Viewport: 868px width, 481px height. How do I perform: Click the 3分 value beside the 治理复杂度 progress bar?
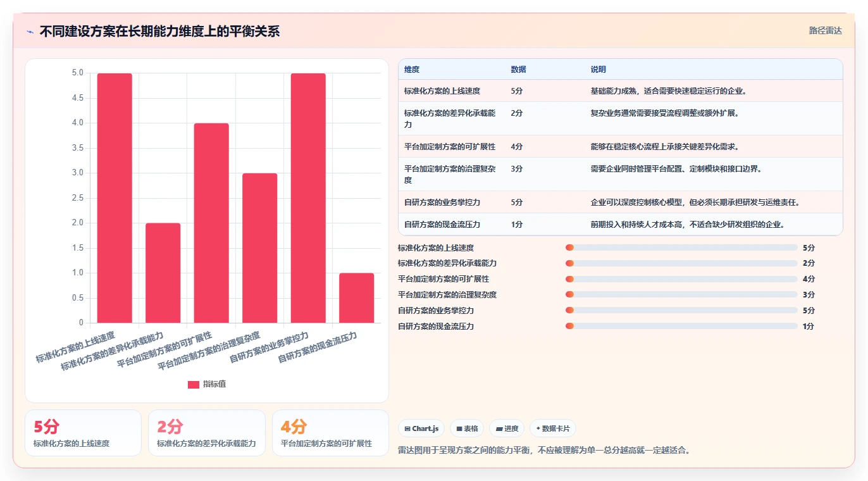coord(809,295)
